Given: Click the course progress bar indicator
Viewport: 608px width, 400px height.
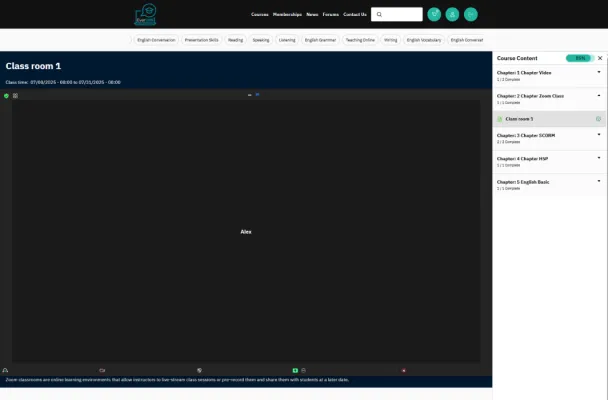Looking at the screenshot, I should pyautogui.click(x=578, y=58).
